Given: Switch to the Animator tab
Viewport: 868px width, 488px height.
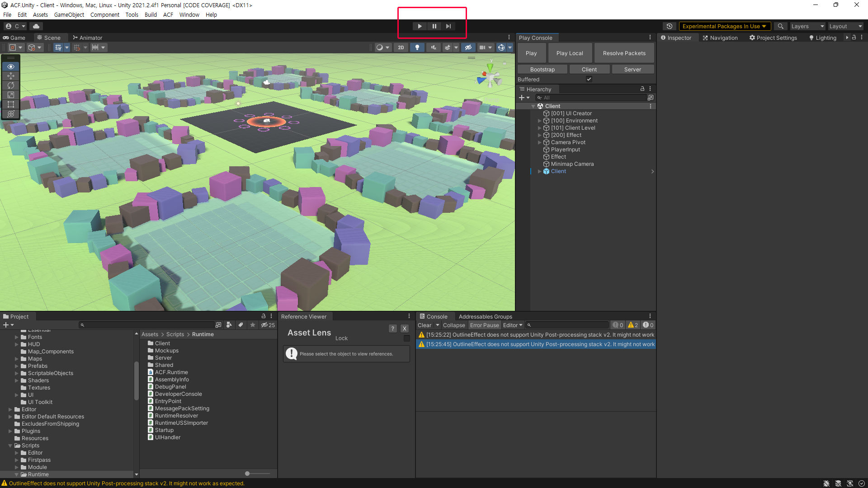Looking at the screenshot, I should [x=87, y=38].
